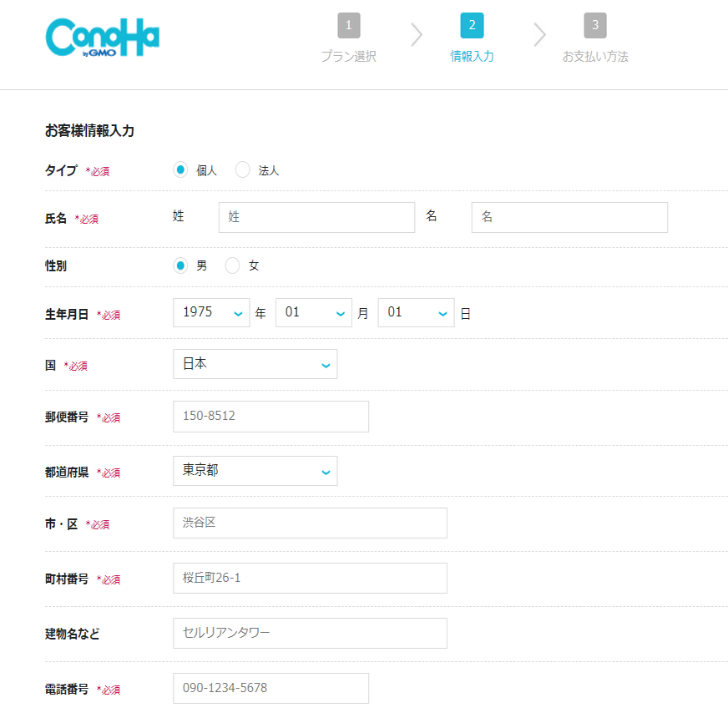Open the birth year dropdown 1975
The height and width of the screenshot is (728, 728).
(x=211, y=312)
